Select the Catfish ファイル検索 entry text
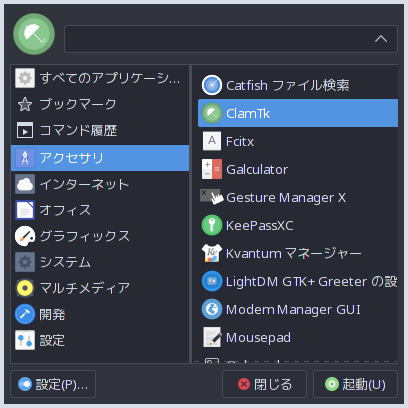 point(288,86)
